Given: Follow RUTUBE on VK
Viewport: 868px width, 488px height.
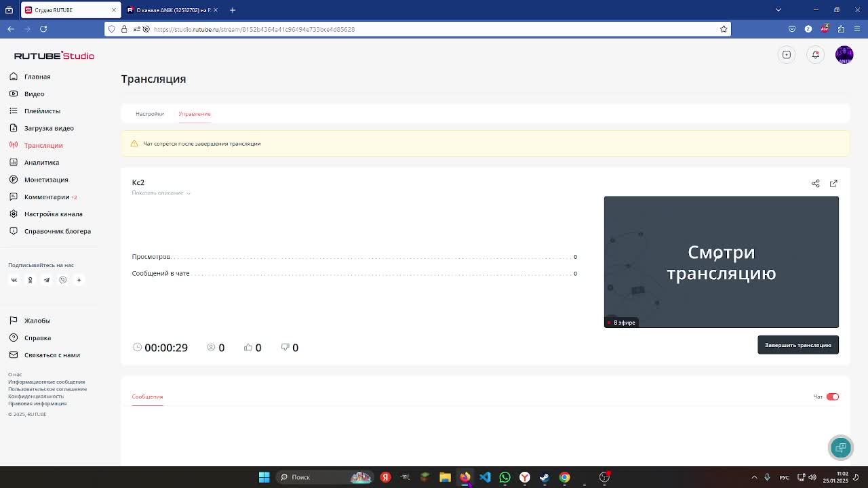Looking at the screenshot, I should pos(14,280).
